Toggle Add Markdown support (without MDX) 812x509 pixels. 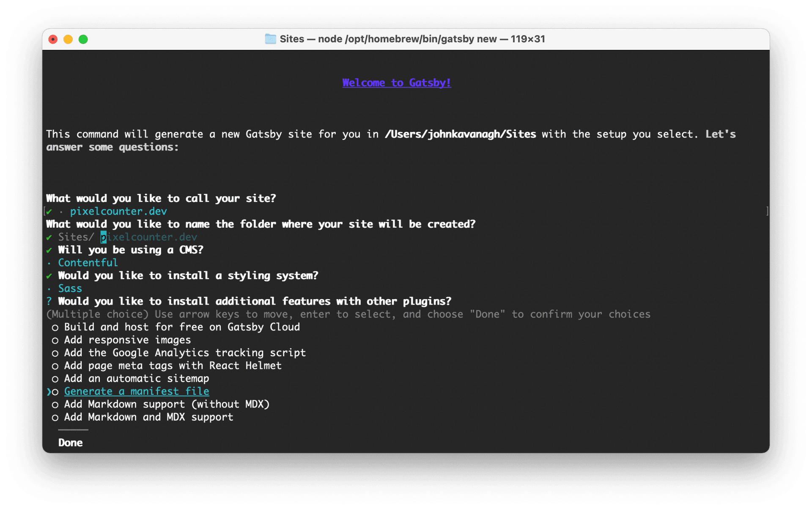point(160,404)
